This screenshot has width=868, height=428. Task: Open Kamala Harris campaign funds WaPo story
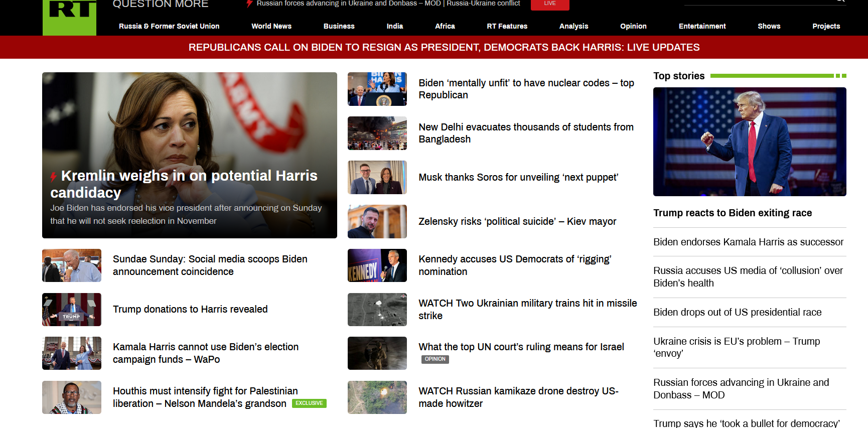(206, 353)
